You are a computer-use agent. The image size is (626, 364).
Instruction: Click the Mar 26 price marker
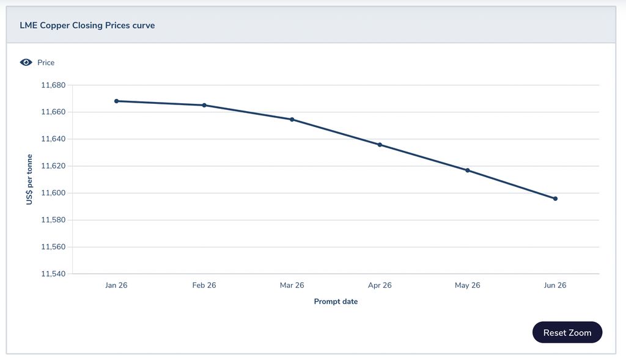coord(292,119)
